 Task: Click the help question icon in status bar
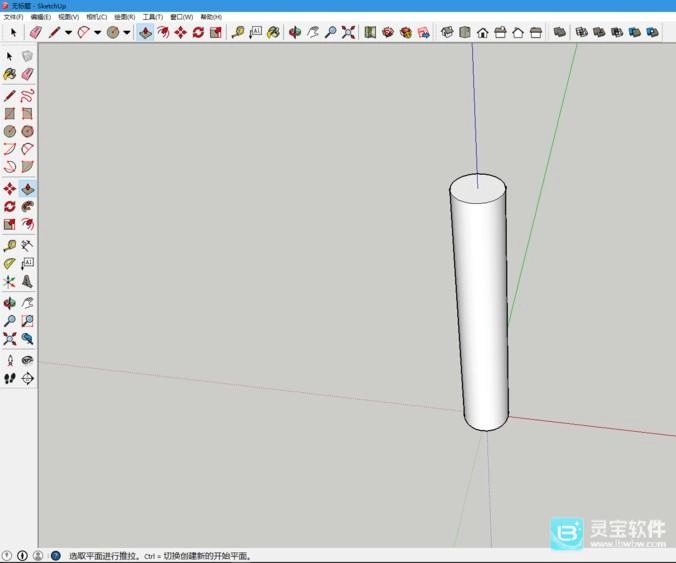pos(55,555)
